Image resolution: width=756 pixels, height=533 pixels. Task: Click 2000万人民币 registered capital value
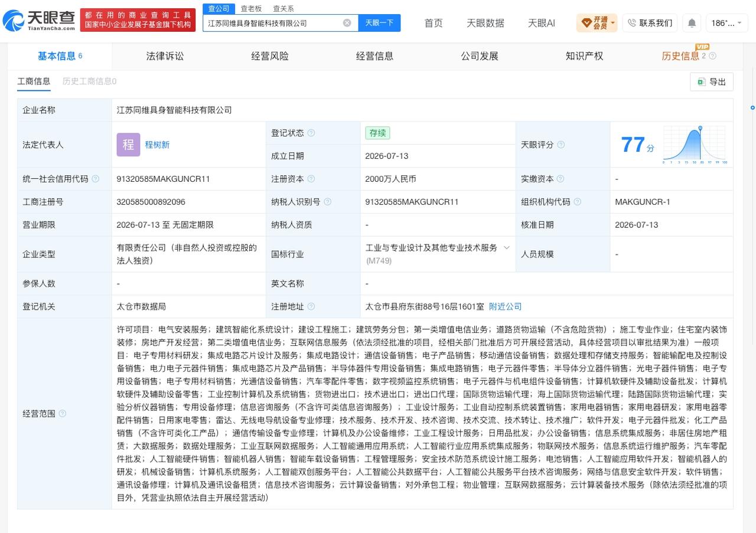tap(391, 179)
